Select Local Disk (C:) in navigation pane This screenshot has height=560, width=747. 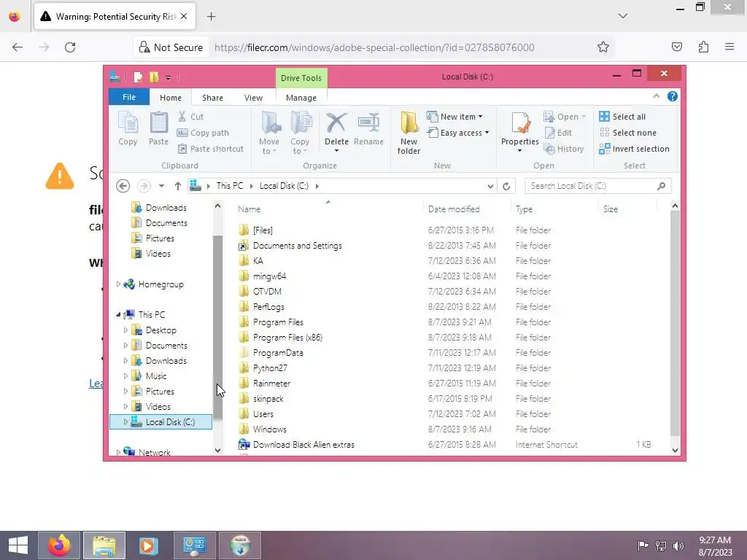[x=160, y=422]
